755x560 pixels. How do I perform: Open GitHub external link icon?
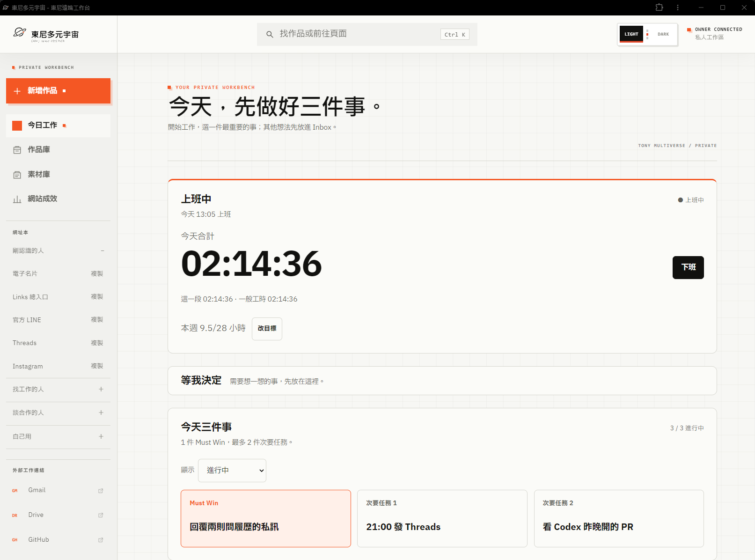tap(101, 540)
